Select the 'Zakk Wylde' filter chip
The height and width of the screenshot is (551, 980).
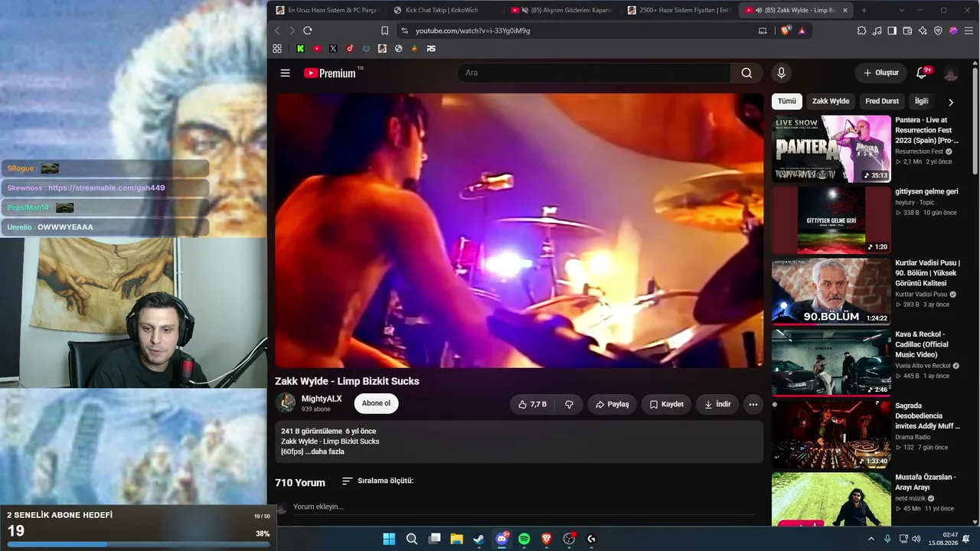tap(831, 101)
